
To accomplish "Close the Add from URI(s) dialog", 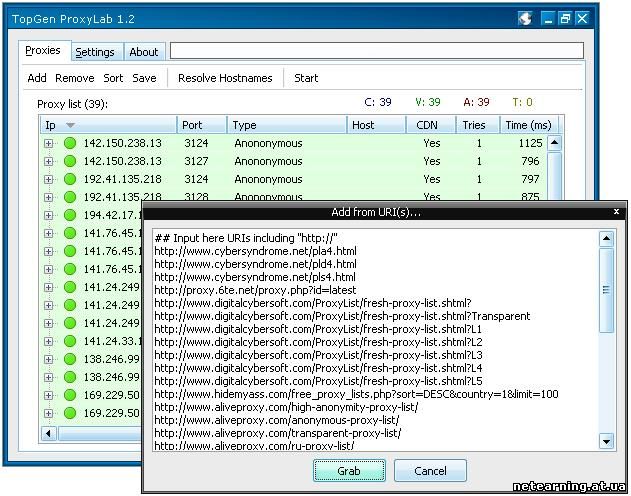I will pyautogui.click(x=616, y=211).
